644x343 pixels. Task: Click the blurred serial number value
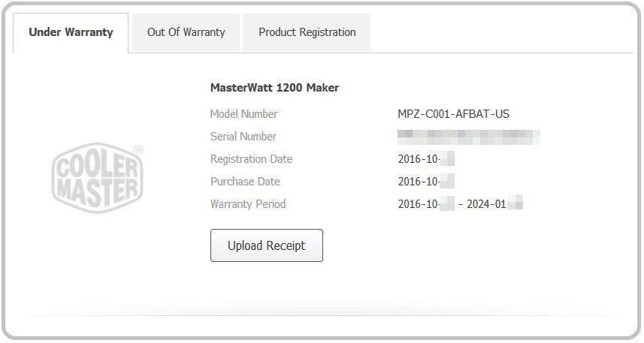(469, 137)
